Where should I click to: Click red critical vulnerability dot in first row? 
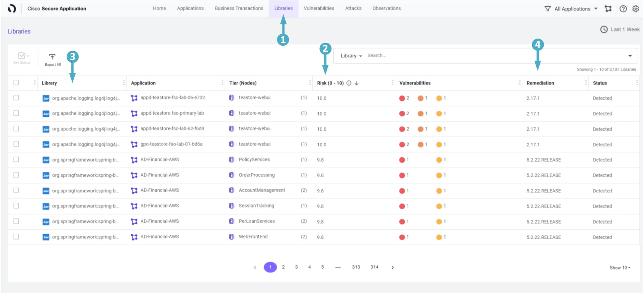click(x=402, y=98)
